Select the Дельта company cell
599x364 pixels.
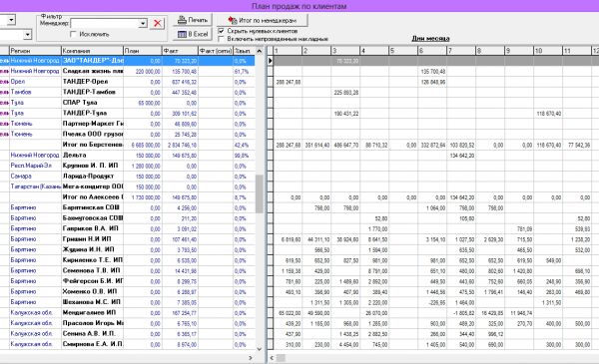(x=92, y=156)
